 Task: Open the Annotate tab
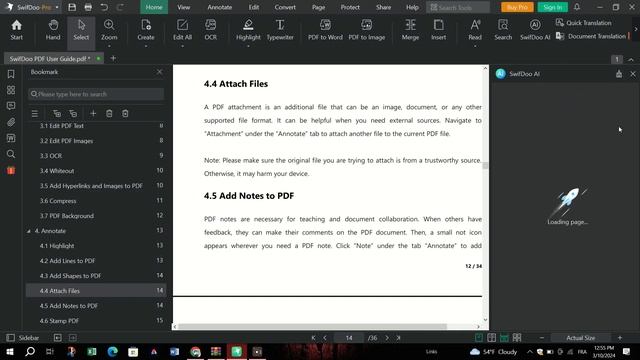click(x=220, y=7)
